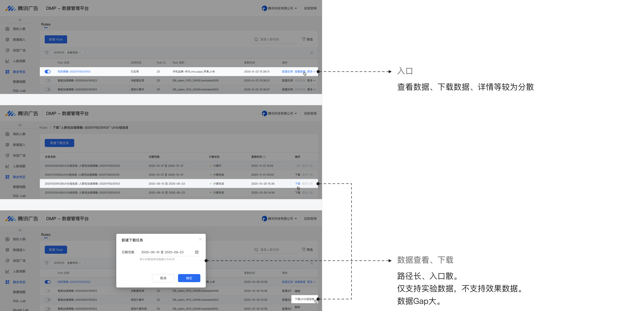
Task: Confirm the download task with 确定
Action: (189, 278)
